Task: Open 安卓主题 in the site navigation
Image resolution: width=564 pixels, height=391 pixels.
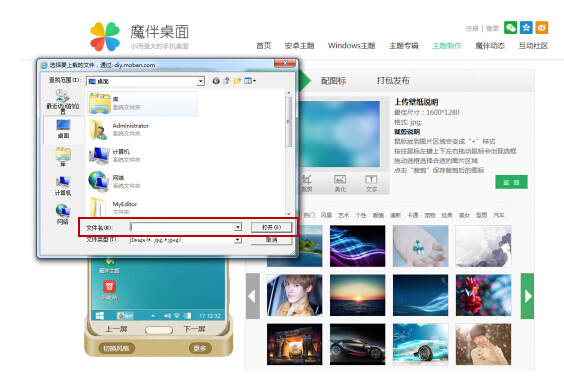Action: [299, 46]
